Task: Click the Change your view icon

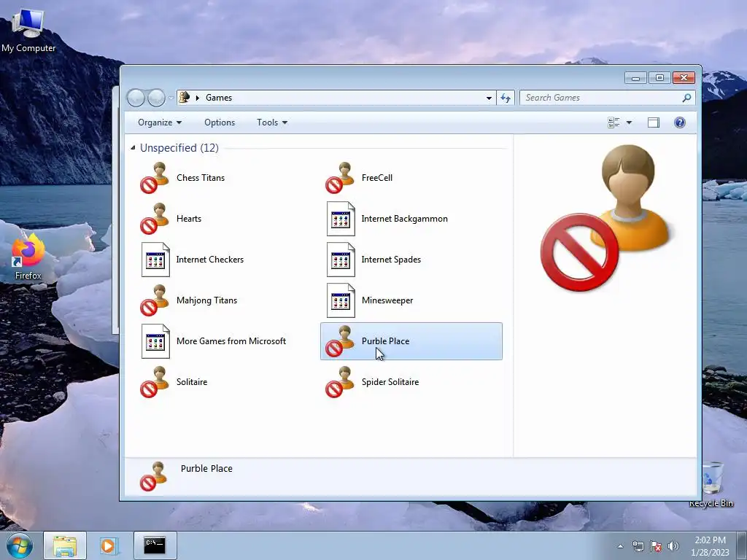Action: [x=614, y=122]
